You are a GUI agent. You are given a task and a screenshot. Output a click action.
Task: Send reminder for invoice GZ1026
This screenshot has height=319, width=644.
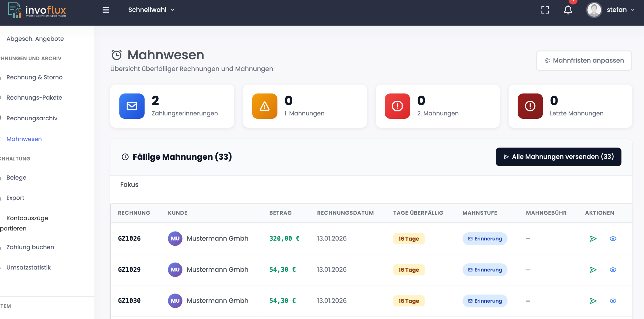point(593,239)
